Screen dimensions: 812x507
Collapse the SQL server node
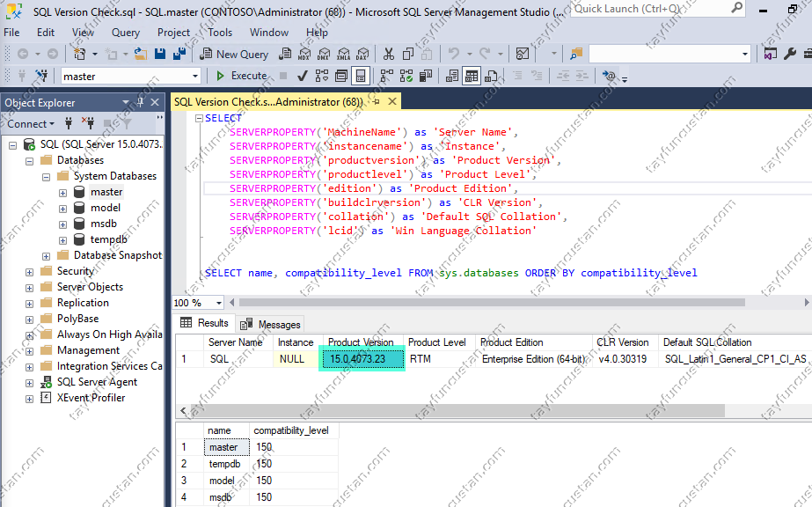click(13, 145)
